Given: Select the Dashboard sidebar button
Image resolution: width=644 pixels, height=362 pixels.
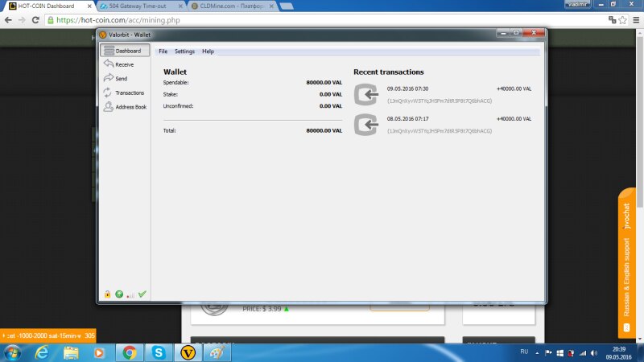Looking at the screenshot, I should tap(125, 51).
